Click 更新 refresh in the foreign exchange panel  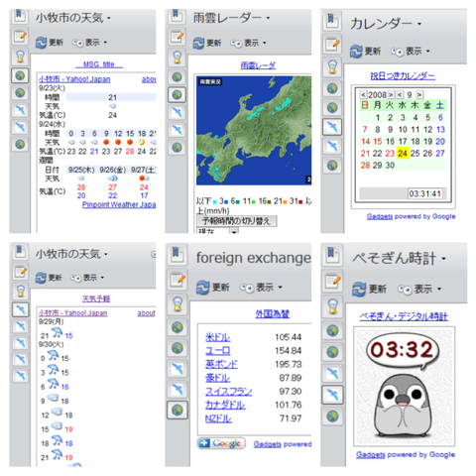pos(213,288)
